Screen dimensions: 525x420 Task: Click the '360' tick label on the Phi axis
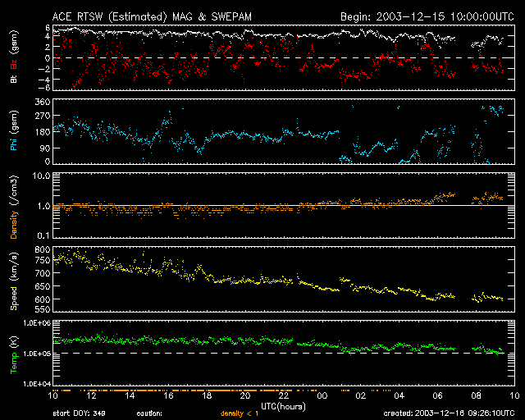43,102
